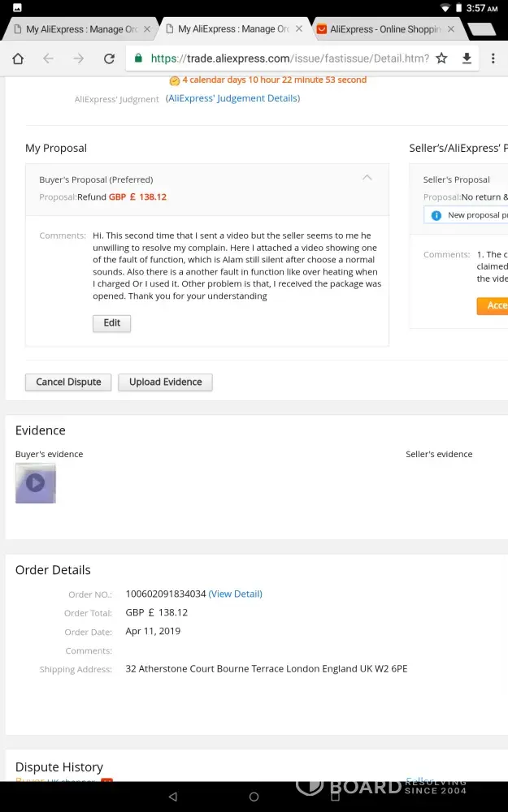Open the Chrome three-dot menu
The height and width of the screenshot is (812, 508).
coord(493,58)
